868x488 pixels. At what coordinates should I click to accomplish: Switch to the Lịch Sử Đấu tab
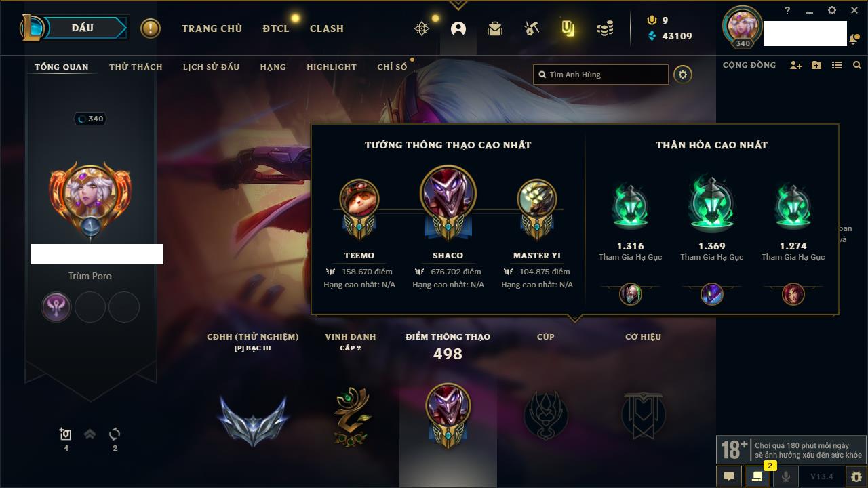(211, 67)
